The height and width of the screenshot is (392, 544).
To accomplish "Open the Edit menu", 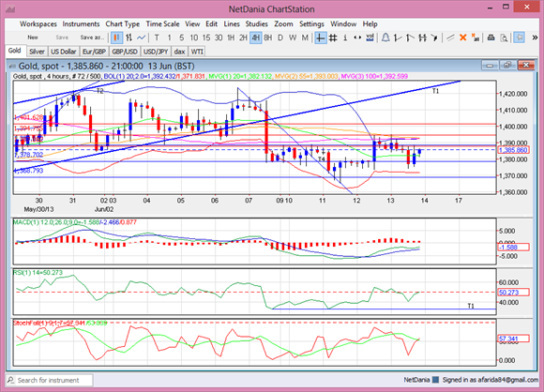I will click(211, 24).
